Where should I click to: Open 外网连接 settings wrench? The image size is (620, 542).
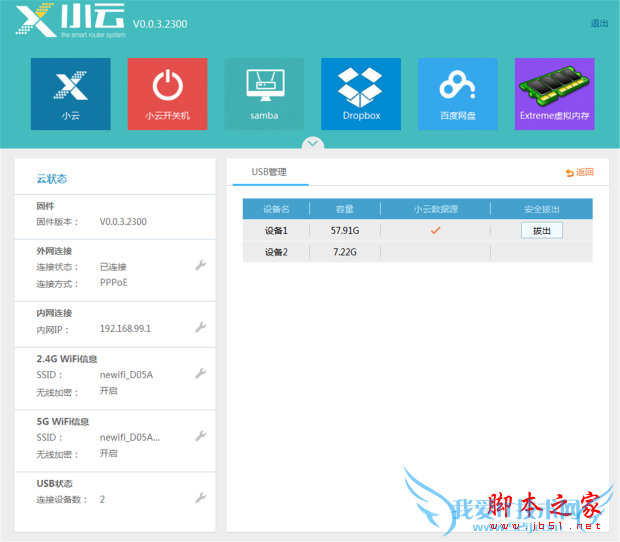point(200,266)
